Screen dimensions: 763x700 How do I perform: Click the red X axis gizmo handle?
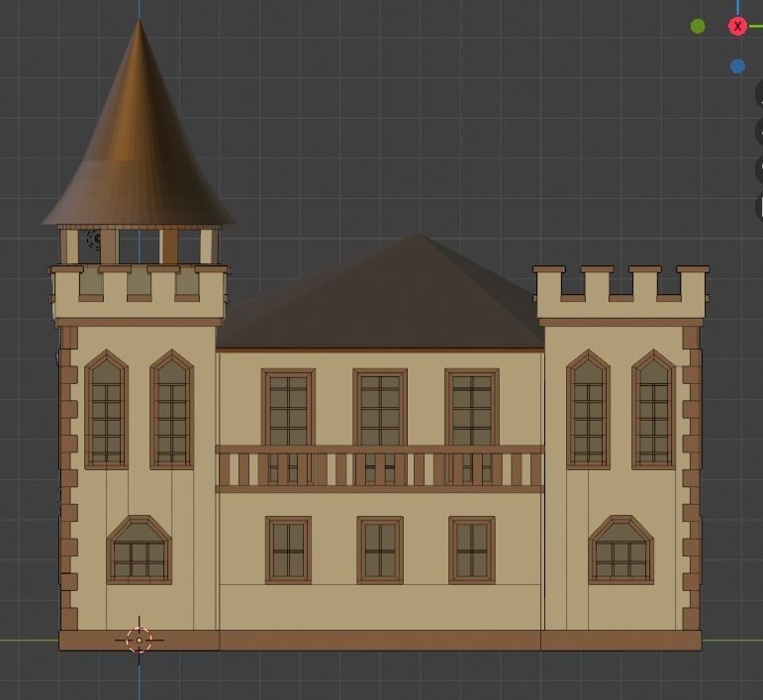pyautogui.click(x=737, y=27)
